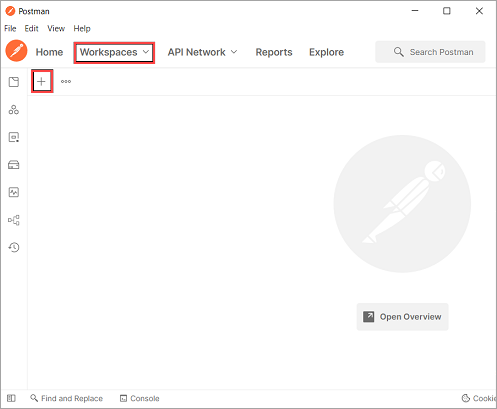Viewport: 497px width, 409px height.
Task: Open the Flows sidebar icon
Action: (14, 220)
